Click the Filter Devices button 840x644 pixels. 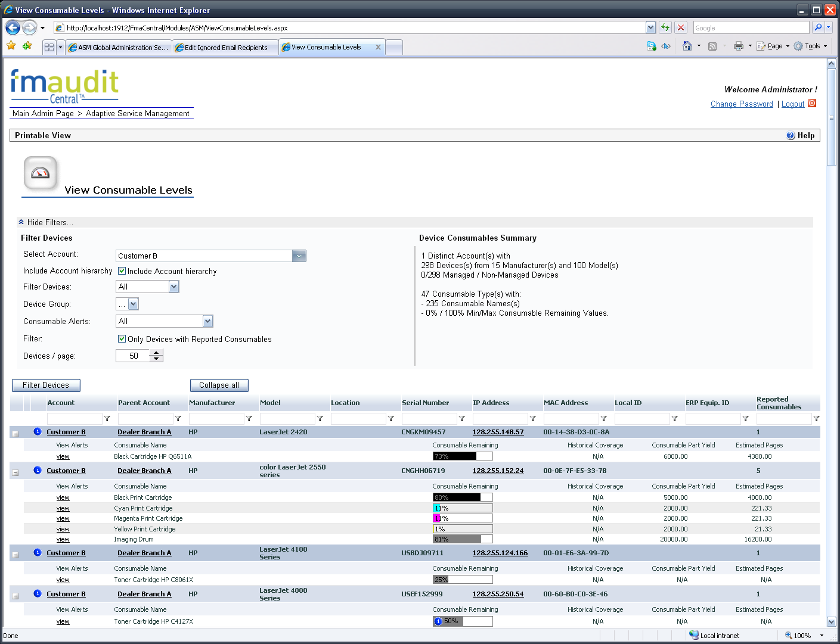(46, 385)
